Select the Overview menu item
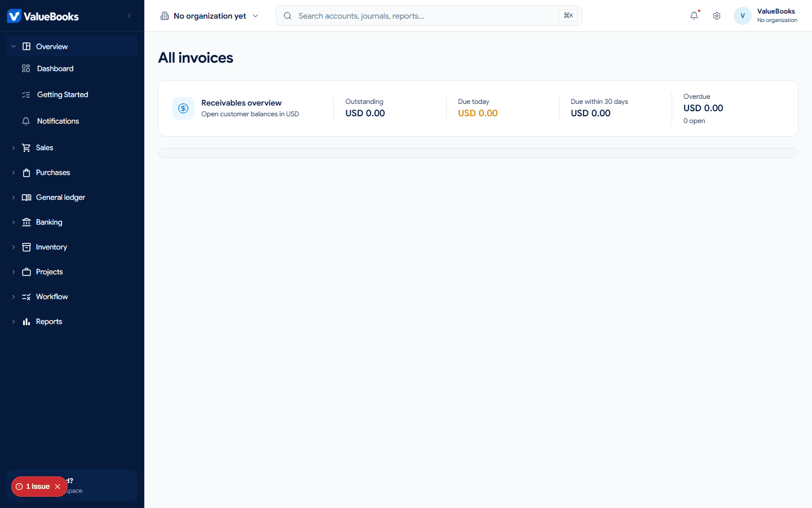Image resolution: width=812 pixels, height=508 pixels. tap(72, 46)
